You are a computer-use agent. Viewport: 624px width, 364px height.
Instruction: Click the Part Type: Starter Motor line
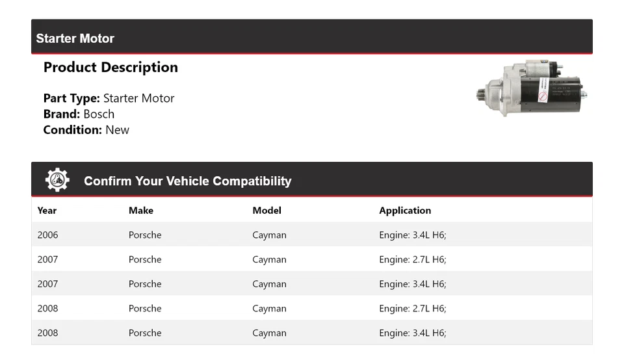(x=109, y=99)
